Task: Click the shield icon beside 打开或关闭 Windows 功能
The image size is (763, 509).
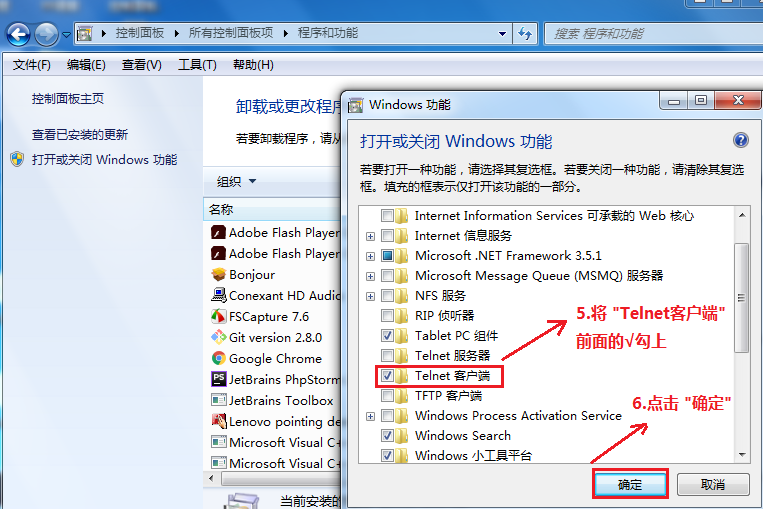Action: pos(17,160)
